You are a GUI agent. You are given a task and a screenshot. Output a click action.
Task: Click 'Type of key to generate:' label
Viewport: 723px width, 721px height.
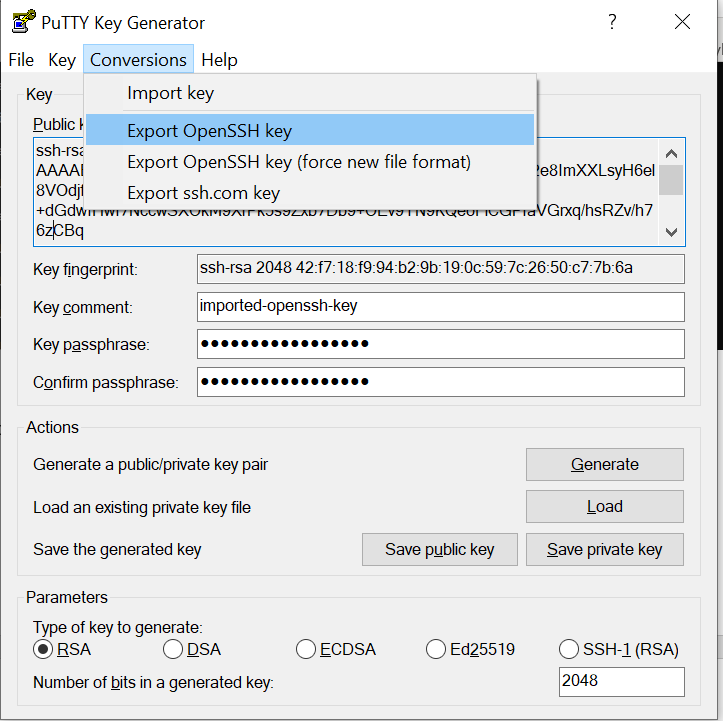(x=118, y=627)
